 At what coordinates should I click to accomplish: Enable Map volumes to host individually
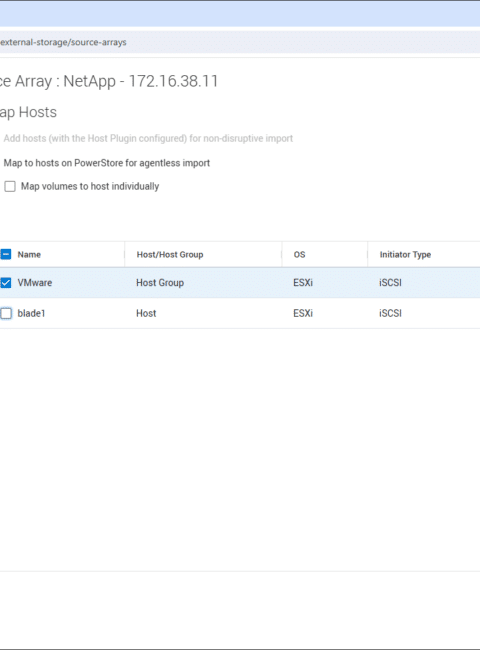click(x=10, y=186)
